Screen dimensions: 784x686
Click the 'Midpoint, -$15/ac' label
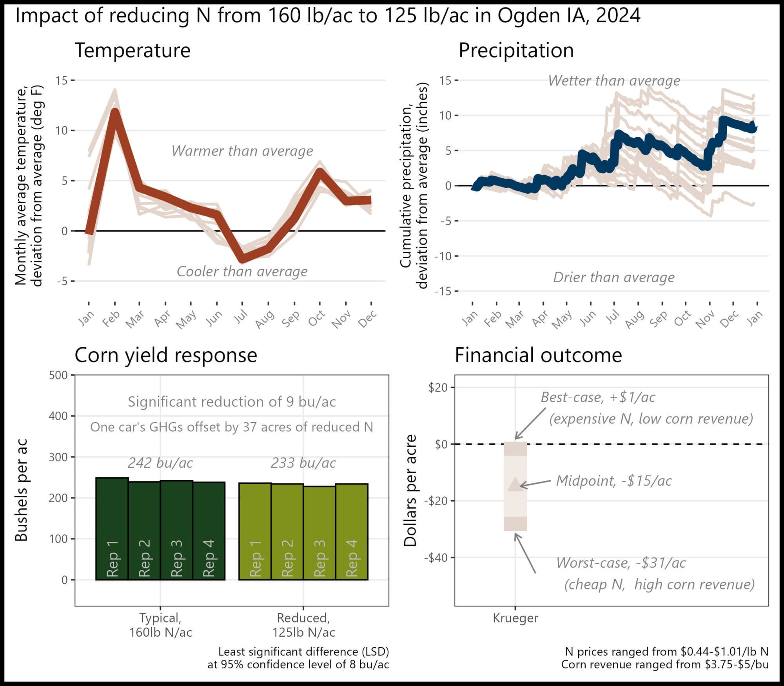coord(614,481)
